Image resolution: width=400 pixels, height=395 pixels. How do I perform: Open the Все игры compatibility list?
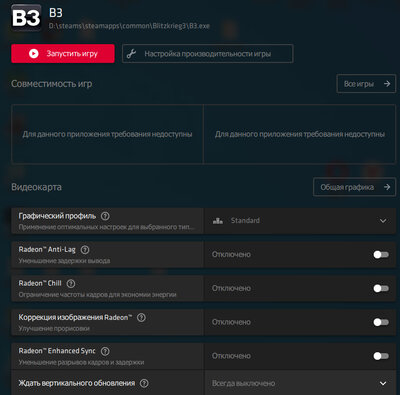pos(366,84)
